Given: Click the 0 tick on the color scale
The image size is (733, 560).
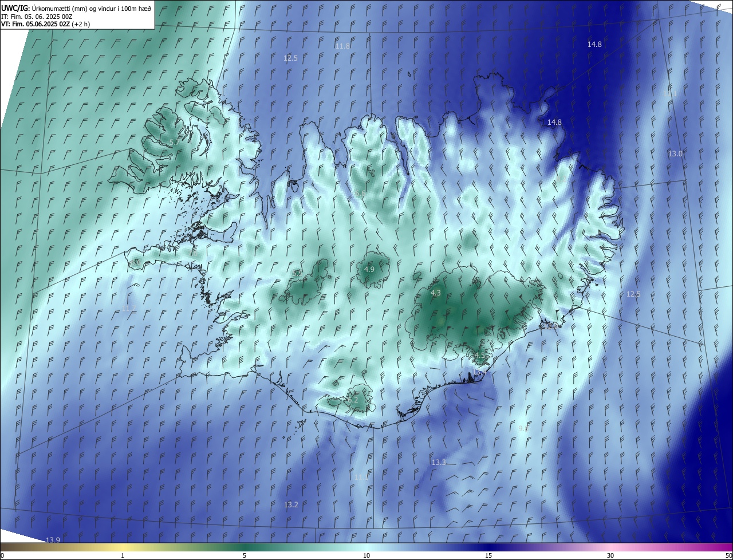Looking at the screenshot, I should 2,555.
